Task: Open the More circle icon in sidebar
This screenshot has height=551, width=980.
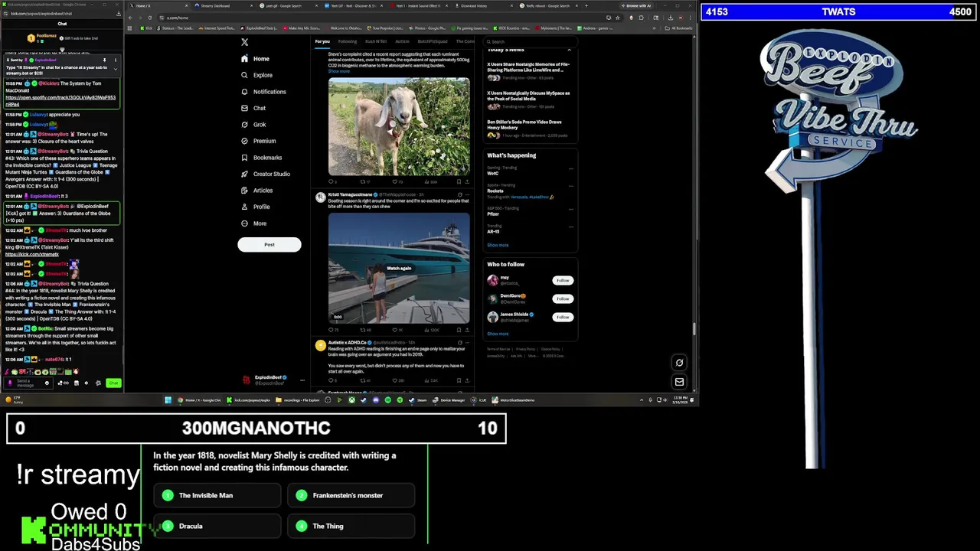Action: pos(244,223)
